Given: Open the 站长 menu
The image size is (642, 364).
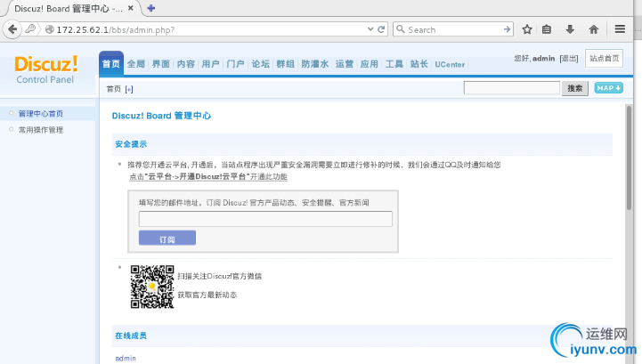Looking at the screenshot, I should (x=419, y=64).
